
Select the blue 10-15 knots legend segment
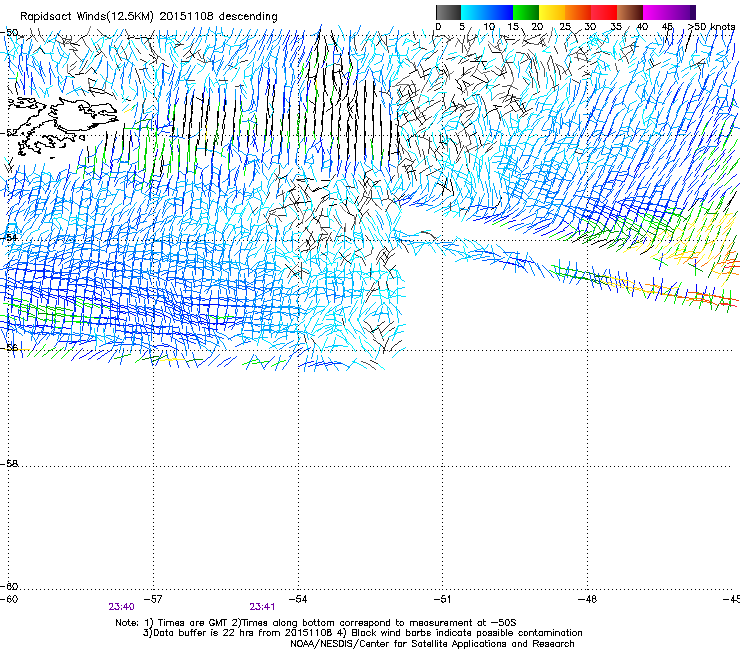500,12
